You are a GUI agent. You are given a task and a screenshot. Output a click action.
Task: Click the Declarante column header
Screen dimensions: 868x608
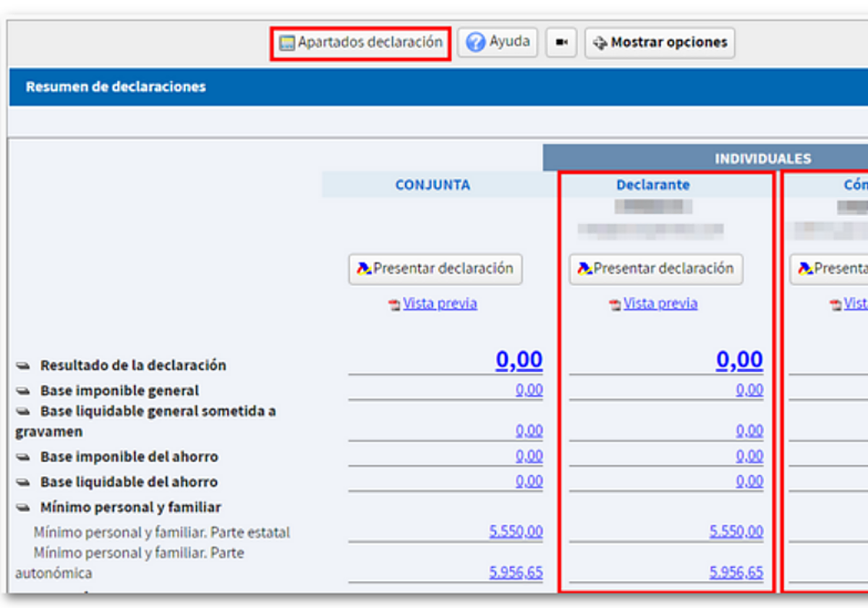click(x=653, y=185)
